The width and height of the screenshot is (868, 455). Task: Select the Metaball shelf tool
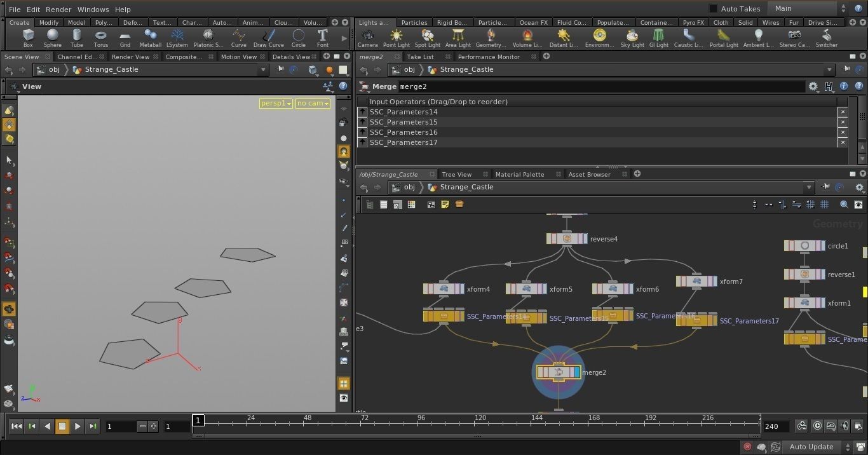tap(151, 38)
